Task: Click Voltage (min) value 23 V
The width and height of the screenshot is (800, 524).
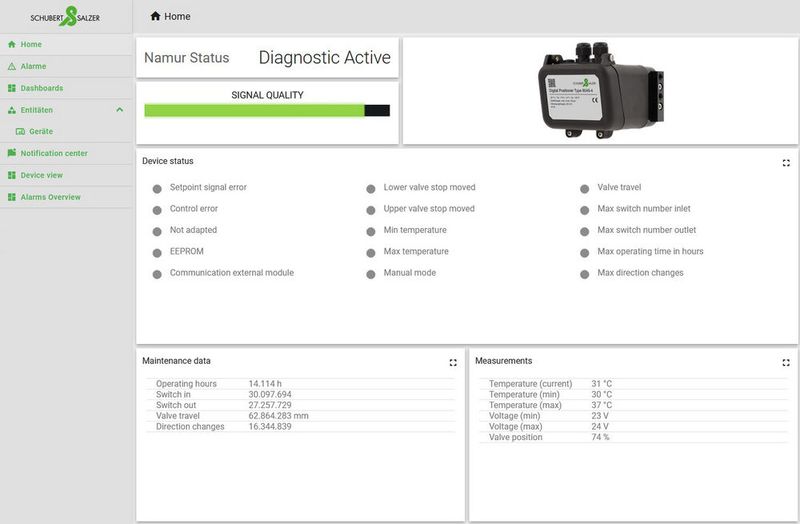Action: (x=600, y=416)
